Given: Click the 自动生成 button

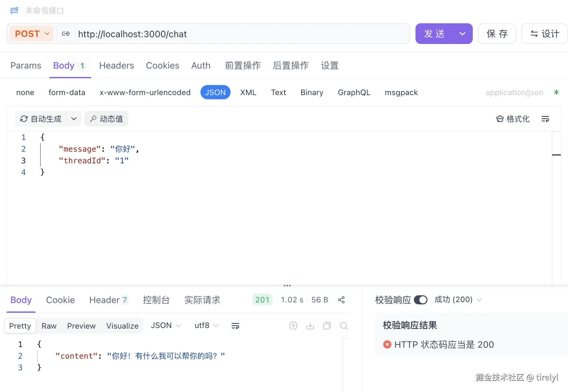Looking at the screenshot, I should [x=41, y=119].
